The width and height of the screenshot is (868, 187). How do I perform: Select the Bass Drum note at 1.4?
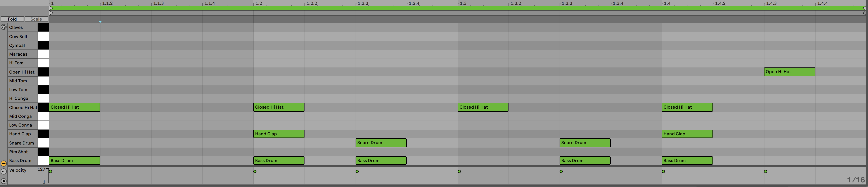click(687, 160)
